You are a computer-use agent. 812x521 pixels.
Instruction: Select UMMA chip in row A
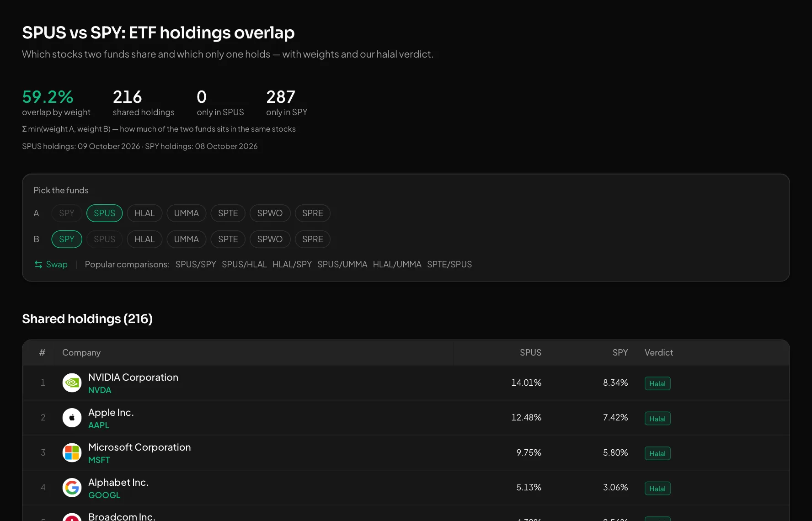[187, 213]
